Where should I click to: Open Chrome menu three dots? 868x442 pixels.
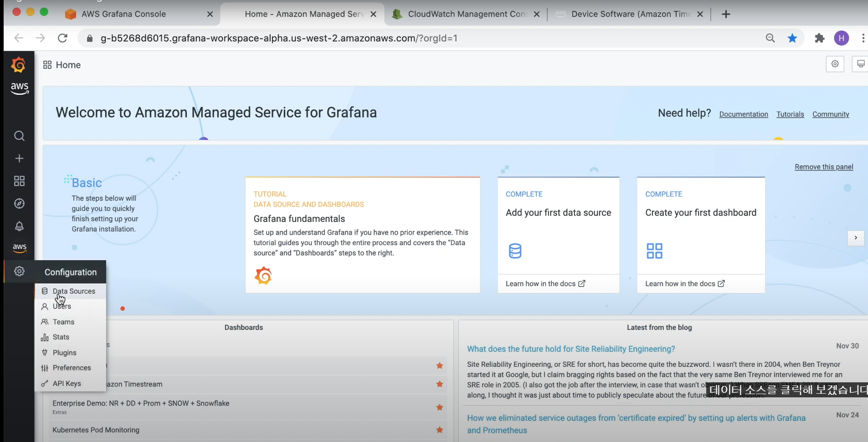[x=863, y=38]
